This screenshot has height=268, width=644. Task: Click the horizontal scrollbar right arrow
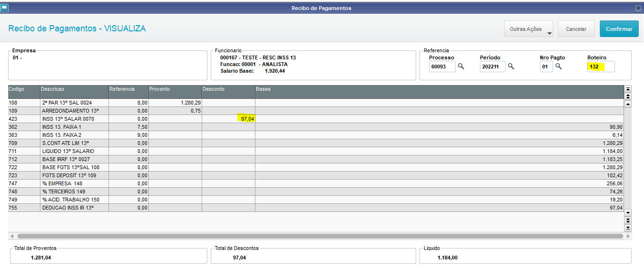(x=628, y=236)
